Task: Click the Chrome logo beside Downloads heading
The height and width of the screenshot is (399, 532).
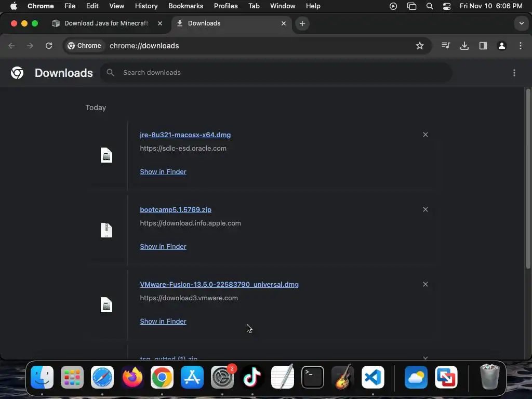Action: click(17, 73)
